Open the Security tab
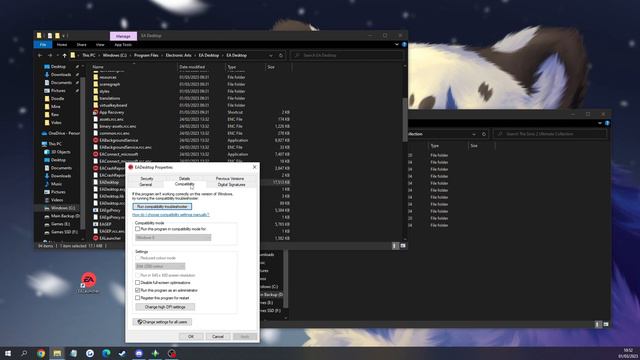 pyautogui.click(x=147, y=178)
